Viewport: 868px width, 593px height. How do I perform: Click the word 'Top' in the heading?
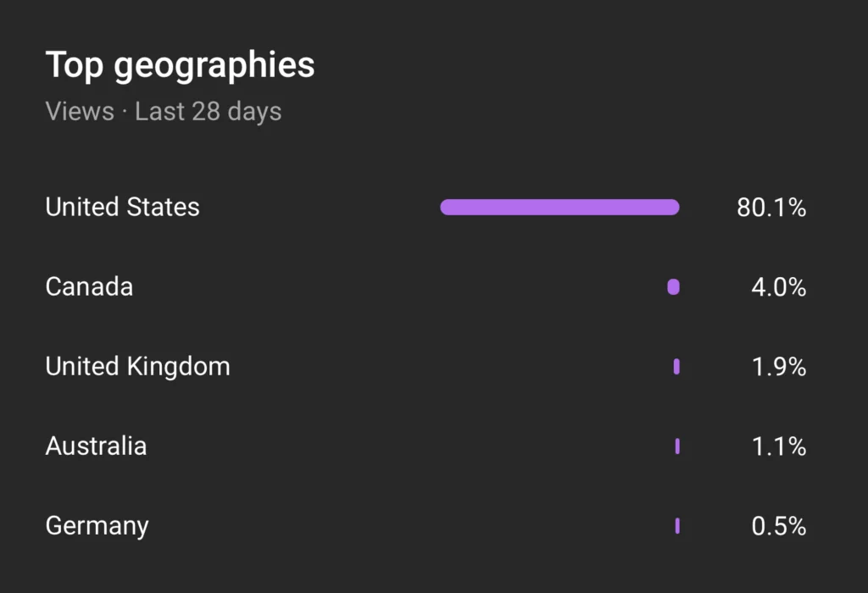pos(75,66)
